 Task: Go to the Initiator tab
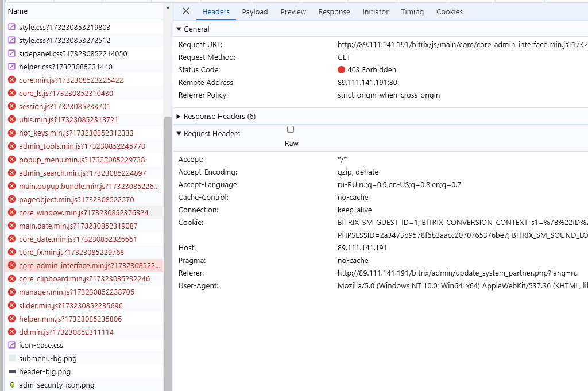tap(376, 12)
